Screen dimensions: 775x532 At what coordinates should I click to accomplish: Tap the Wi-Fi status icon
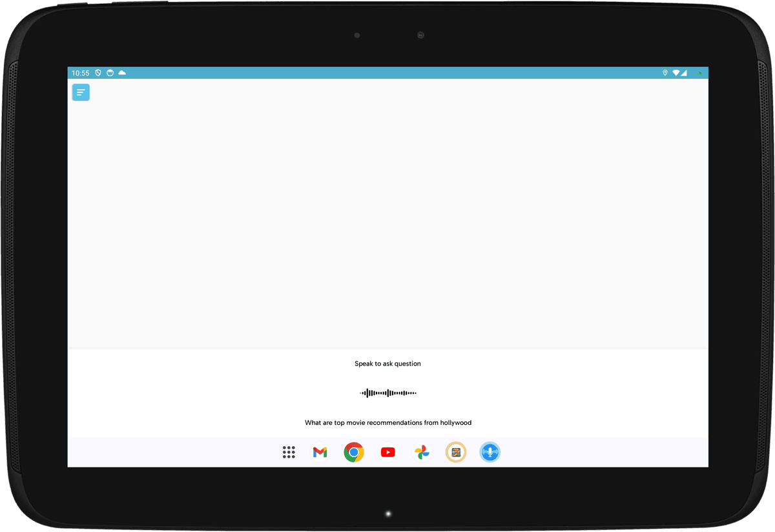[x=676, y=73]
